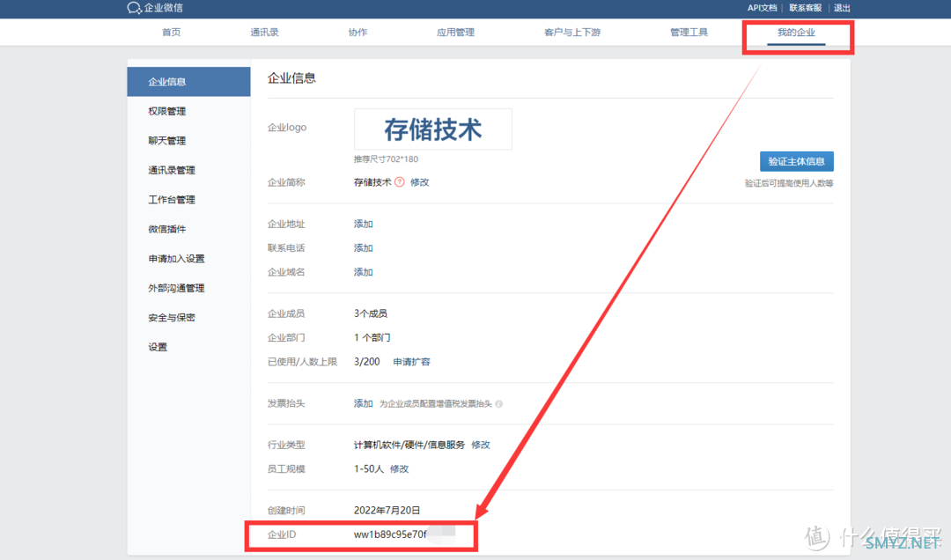
Task: Switch to the 应用管理 tab
Action: (x=455, y=32)
